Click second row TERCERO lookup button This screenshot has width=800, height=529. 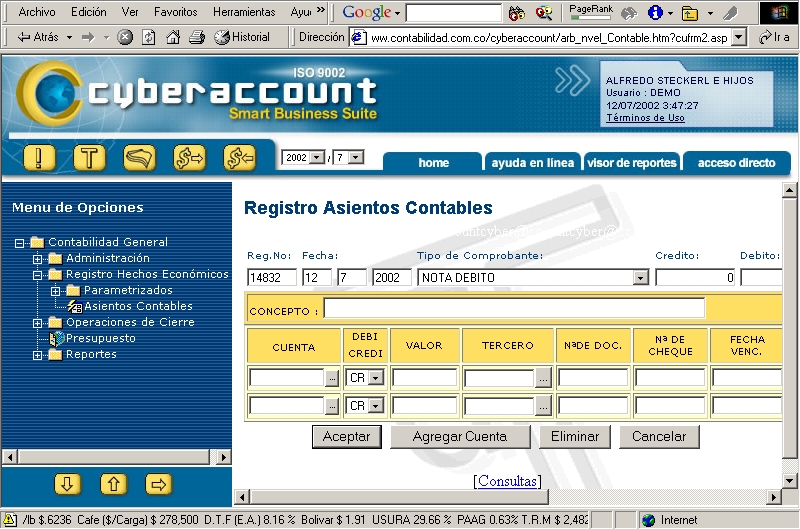[x=543, y=406]
